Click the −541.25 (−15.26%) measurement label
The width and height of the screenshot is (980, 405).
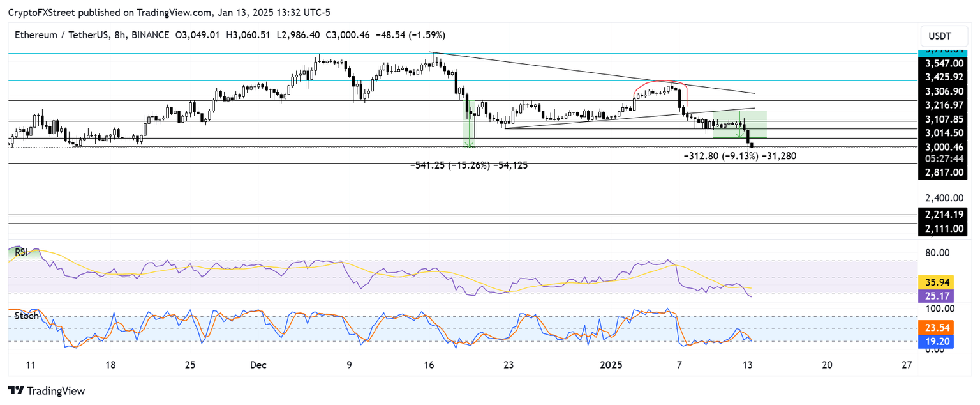(468, 165)
